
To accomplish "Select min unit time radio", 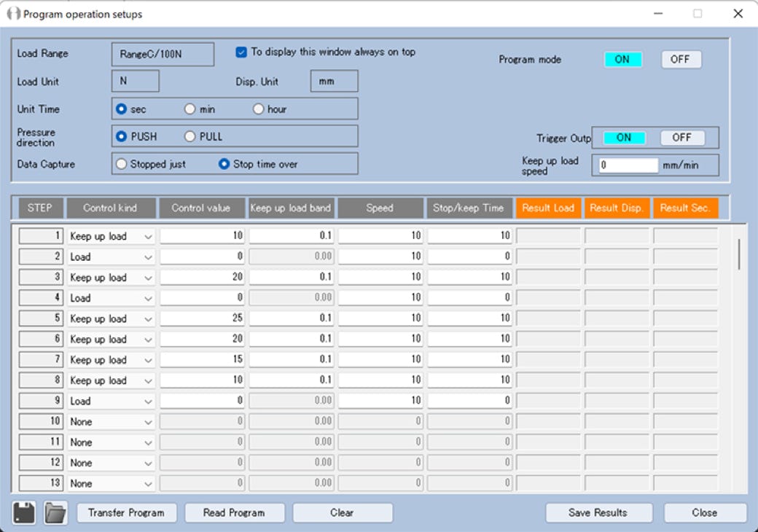I will [x=189, y=109].
